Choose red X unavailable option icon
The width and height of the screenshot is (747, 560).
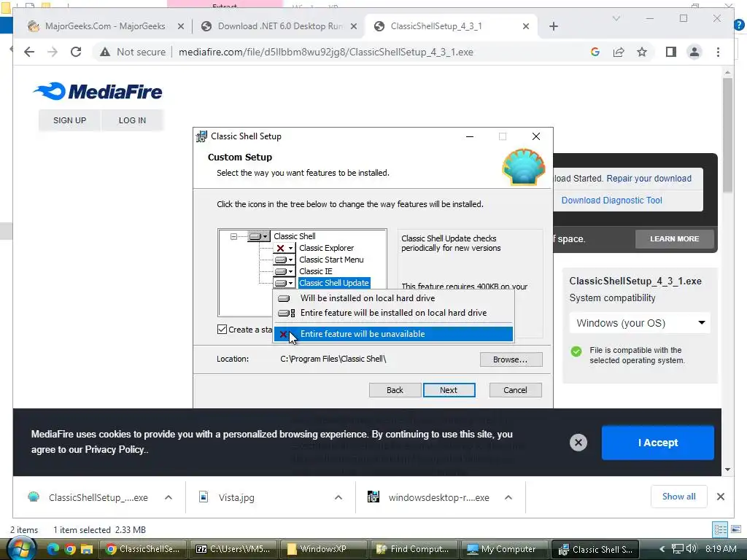284,334
